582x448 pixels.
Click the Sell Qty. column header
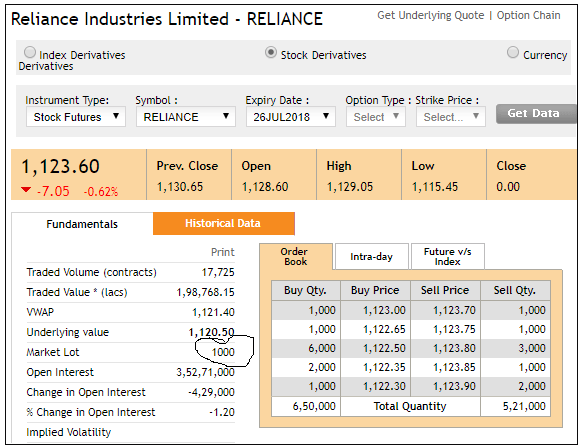[515, 290]
